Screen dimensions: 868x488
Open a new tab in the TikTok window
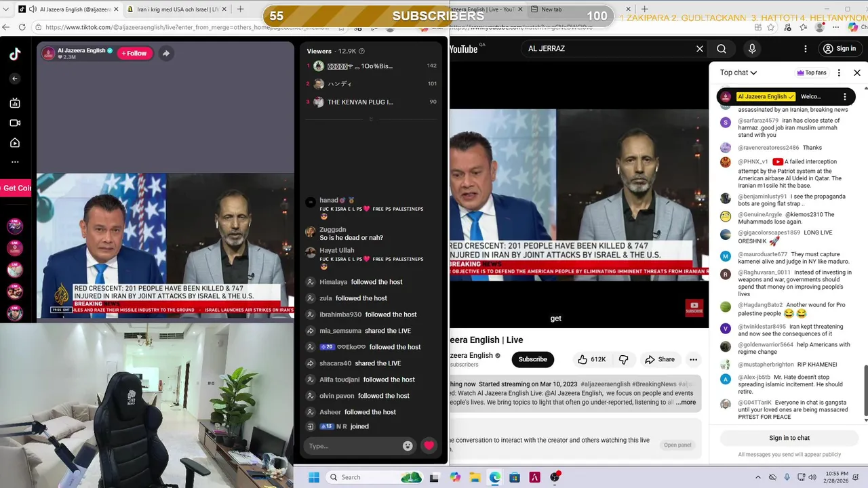coord(240,9)
